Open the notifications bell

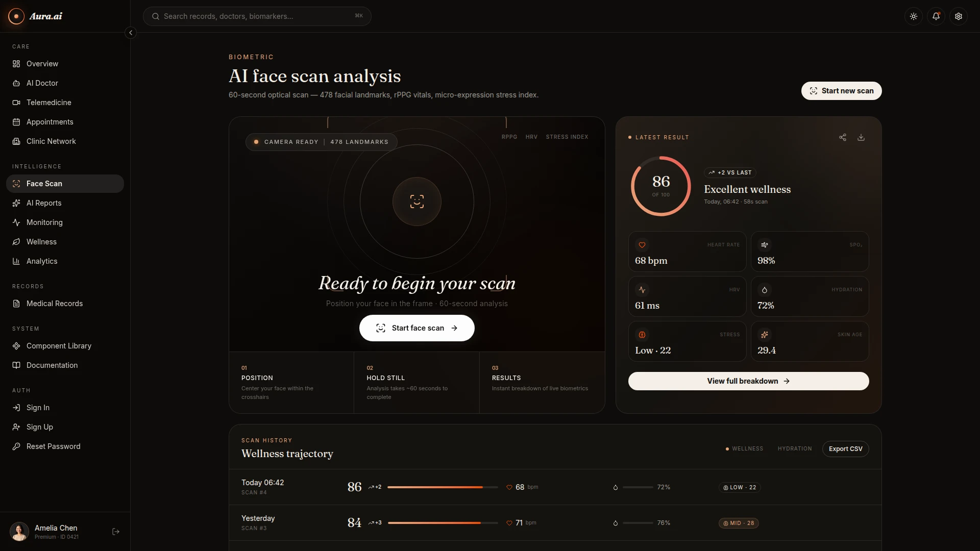936,16
